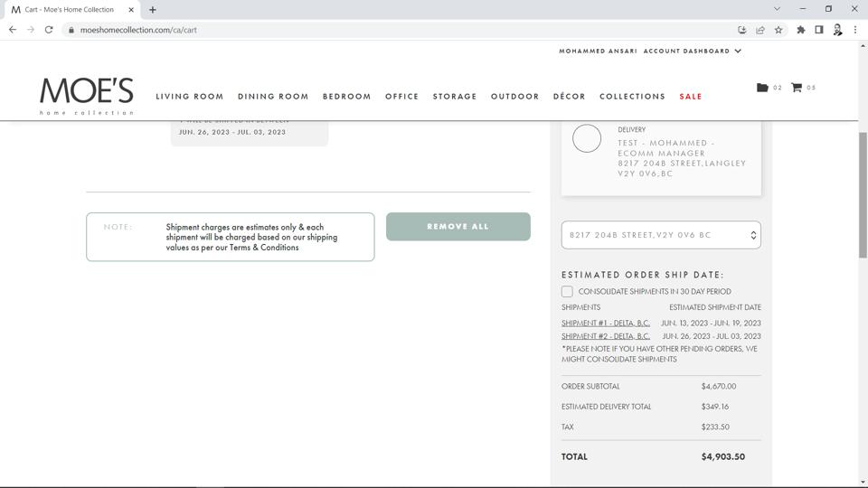This screenshot has height=488, width=868.
Task: Click the delivery address text 8217 204B Street, Langley
Action: (682, 164)
